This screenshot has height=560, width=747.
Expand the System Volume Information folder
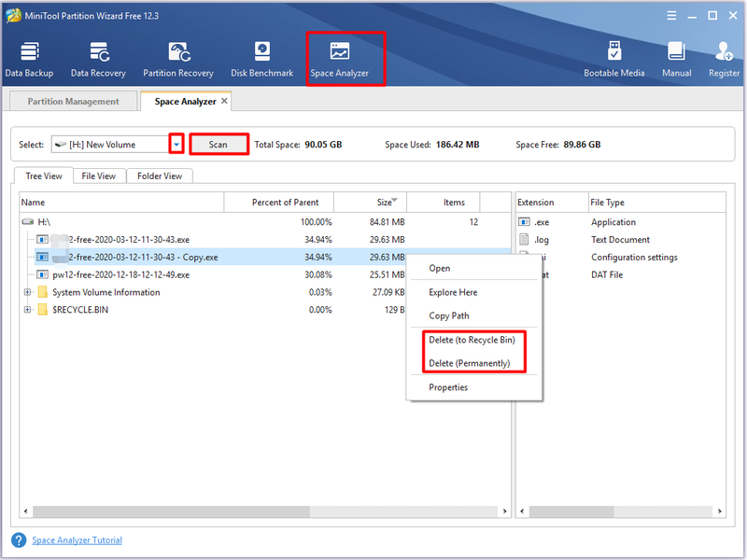(x=27, y=292)
